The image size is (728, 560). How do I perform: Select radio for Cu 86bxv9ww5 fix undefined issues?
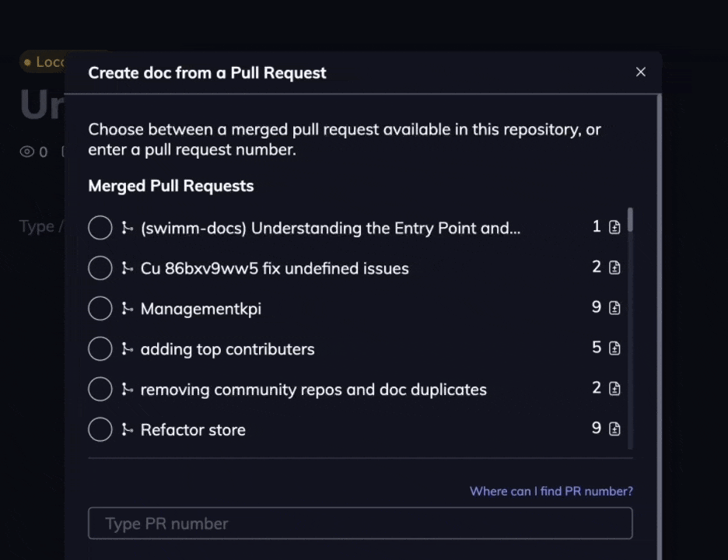(100, 268)
